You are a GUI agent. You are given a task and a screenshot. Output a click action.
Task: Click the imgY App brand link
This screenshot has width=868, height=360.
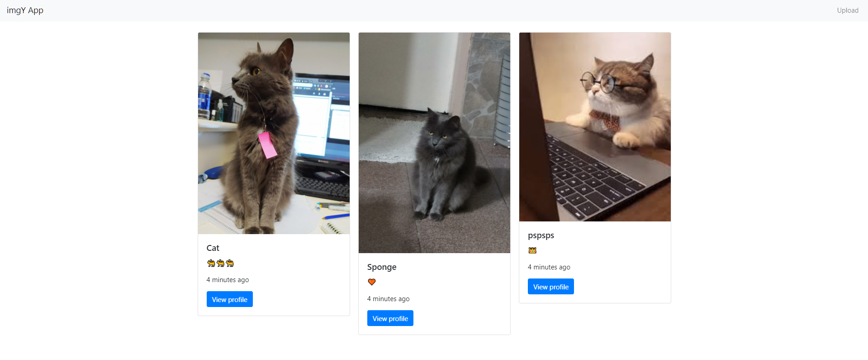tap(25, 10)
